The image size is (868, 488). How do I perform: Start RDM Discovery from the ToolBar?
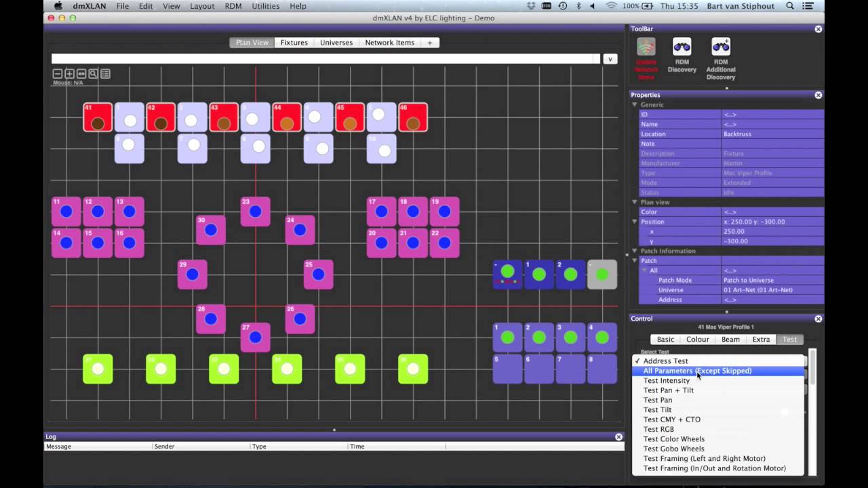click(682, 55)
